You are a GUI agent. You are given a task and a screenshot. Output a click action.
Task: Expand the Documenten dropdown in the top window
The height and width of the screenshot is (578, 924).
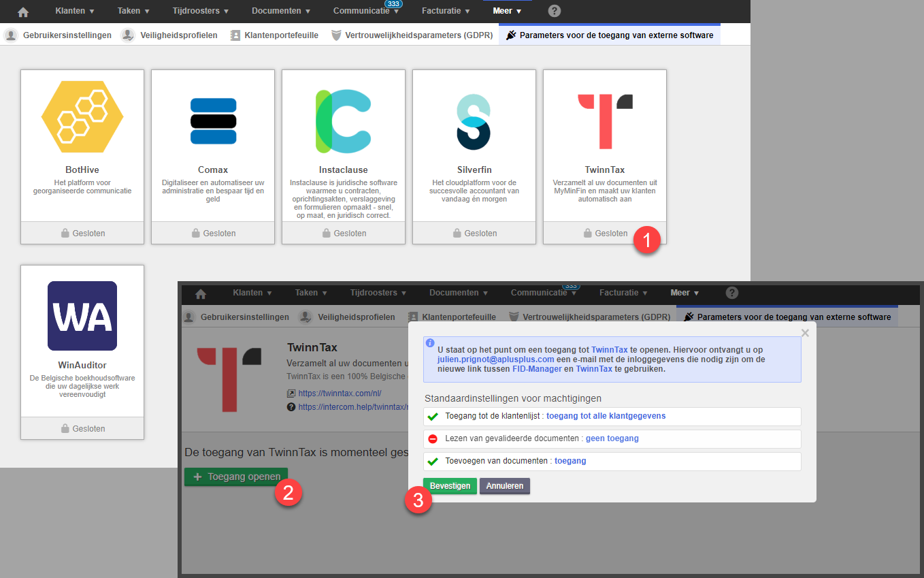pyautogui.click(x=281, y=11)
